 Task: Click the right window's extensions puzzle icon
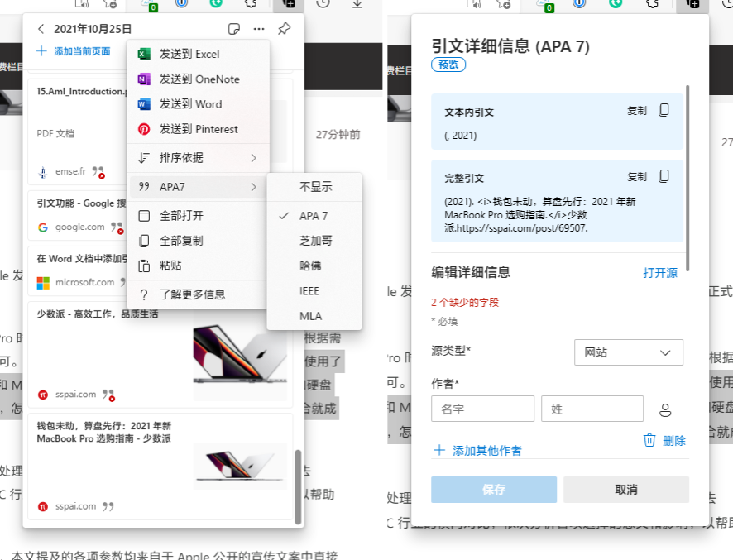(653, 4)
